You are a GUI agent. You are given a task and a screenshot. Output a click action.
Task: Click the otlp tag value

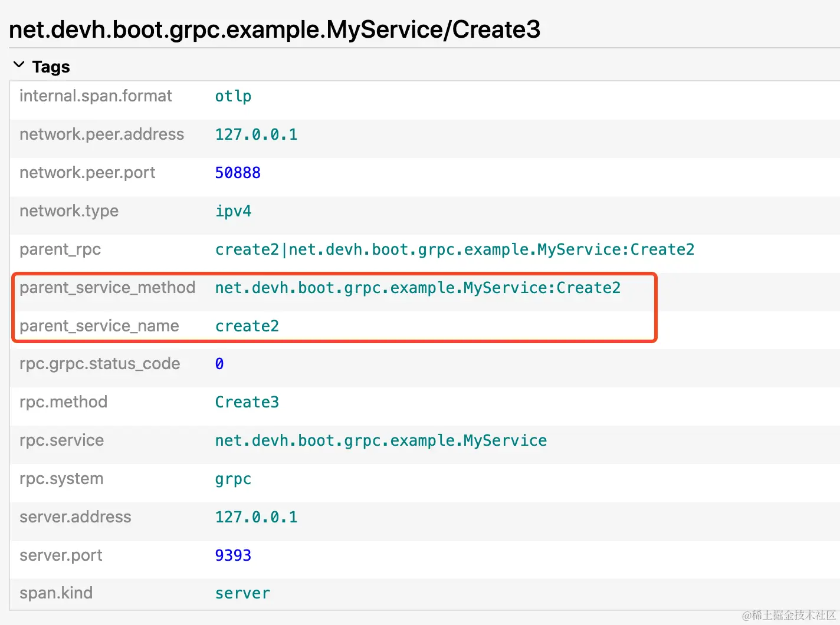click(x=233, y=96)
